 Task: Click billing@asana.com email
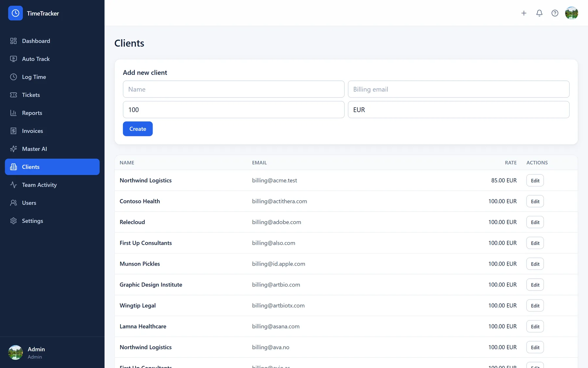tap(276, 326)
